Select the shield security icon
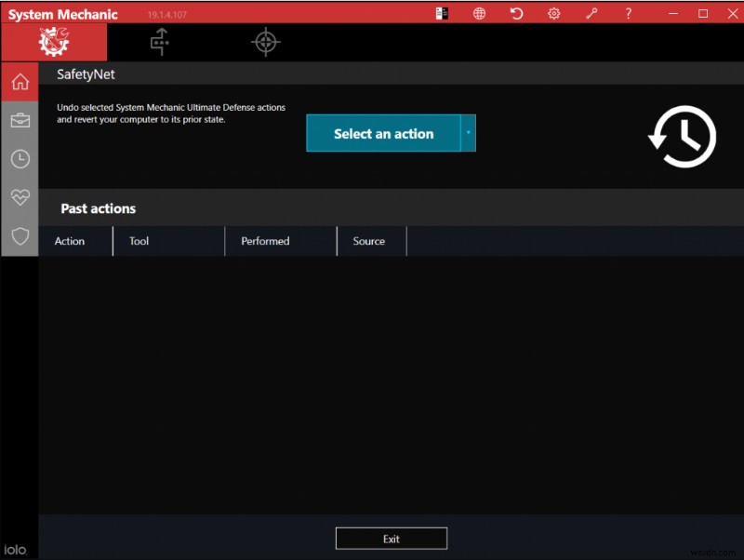Viewport: 744px width, 560px height. (x=20, y=236)
